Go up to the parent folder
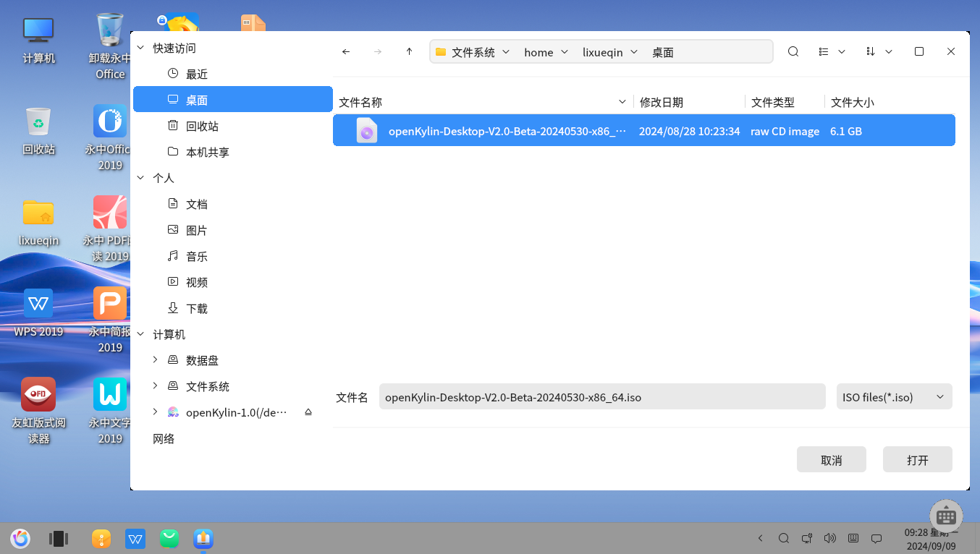980x554 pixels. 409,52
